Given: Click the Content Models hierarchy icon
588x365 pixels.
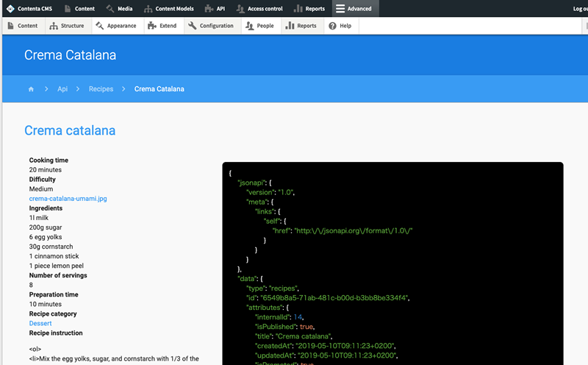Looking at the screenshot, I should point(148,9).
